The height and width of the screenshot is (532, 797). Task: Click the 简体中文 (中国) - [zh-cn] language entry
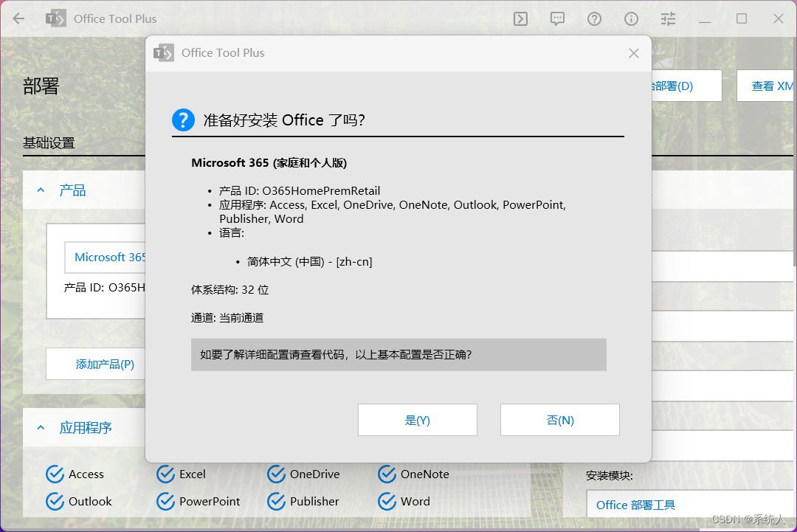click(x=309, y=262)
